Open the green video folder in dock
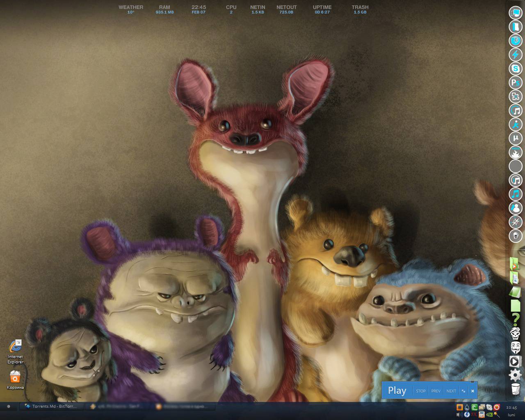Viewport: 525px width, 420px height. pyautogui.click(x=515, y=264)
